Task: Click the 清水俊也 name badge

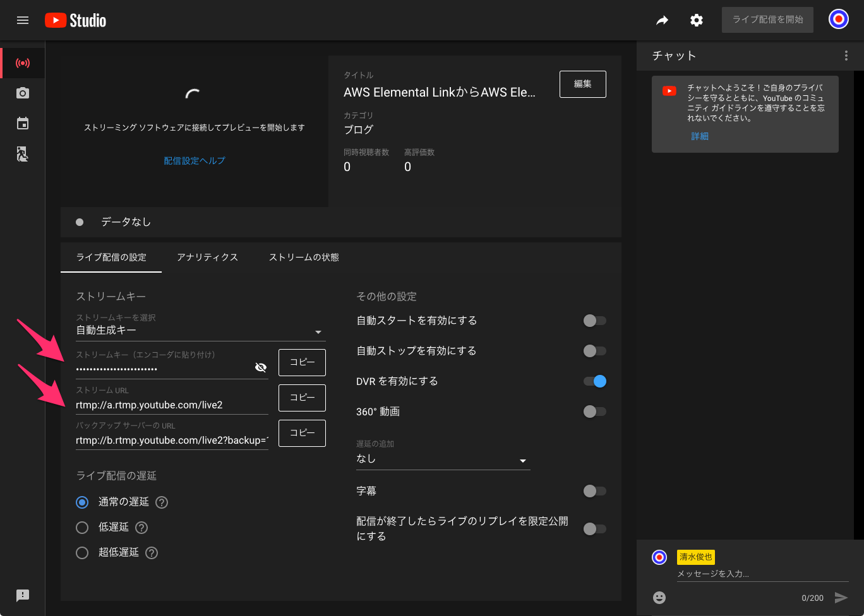Action: pyautogui.click(x=696, y=557)
